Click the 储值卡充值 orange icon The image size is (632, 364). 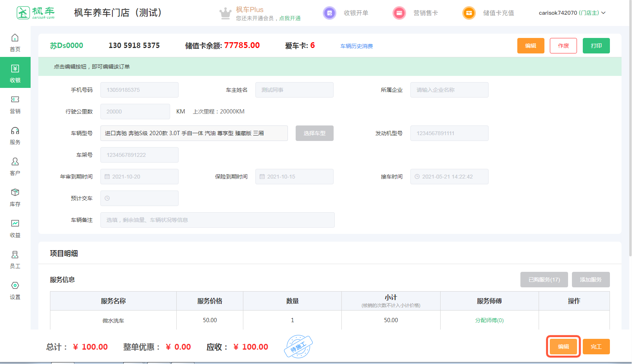(469, 13)
